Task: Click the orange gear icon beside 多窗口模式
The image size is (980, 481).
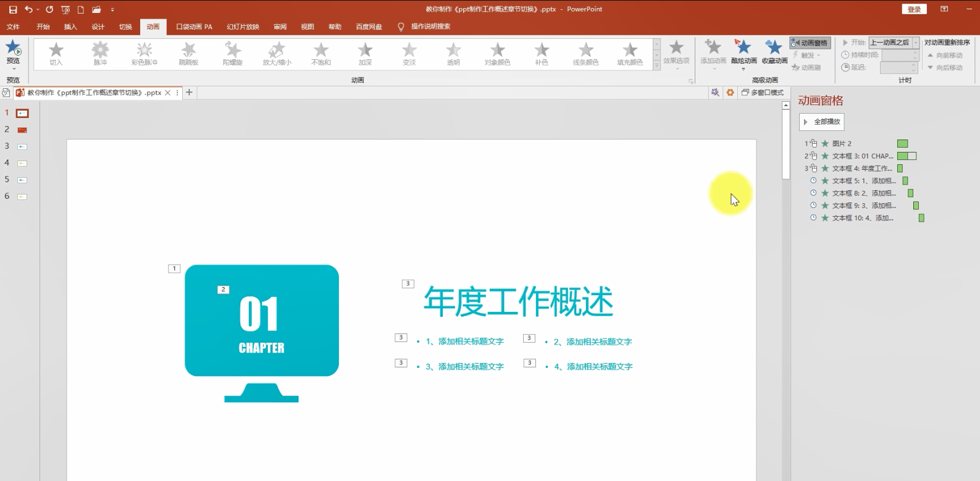Action: point(730,93)
